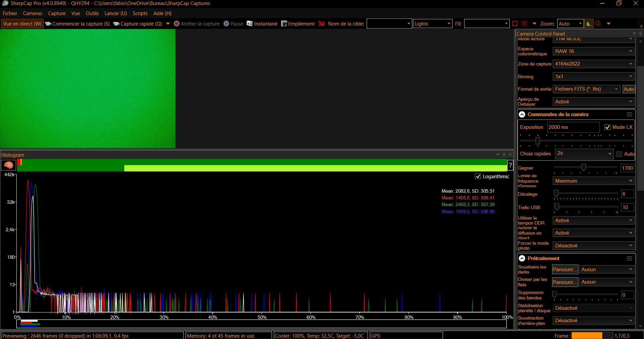The width and height of the screenshot is (644, 339).
Task: Click the Gagner gain slider handle
Action: [584, 167]
